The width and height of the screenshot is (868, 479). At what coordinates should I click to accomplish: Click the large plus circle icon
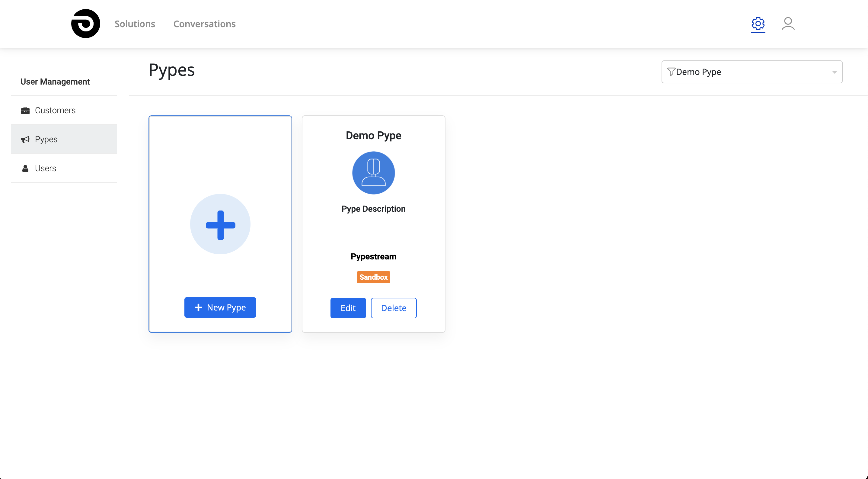point(220,224)
